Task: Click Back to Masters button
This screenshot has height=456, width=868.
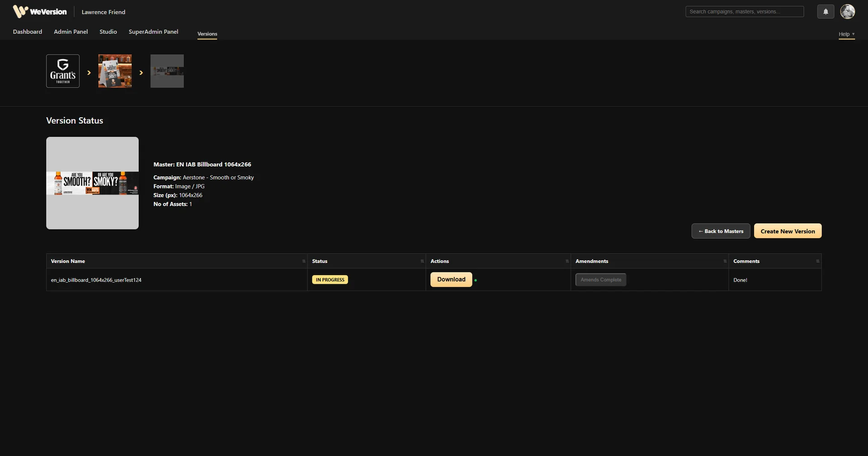Action: tap(721, 231)
